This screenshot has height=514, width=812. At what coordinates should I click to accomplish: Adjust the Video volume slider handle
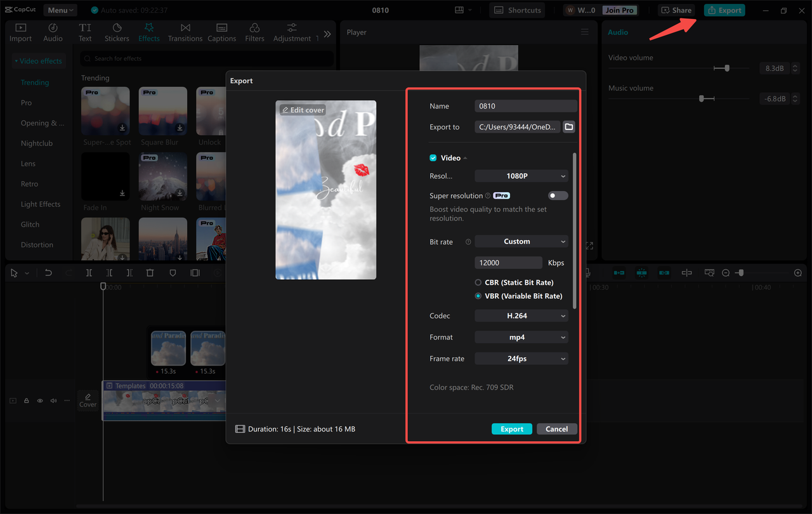tap(727, 68)
